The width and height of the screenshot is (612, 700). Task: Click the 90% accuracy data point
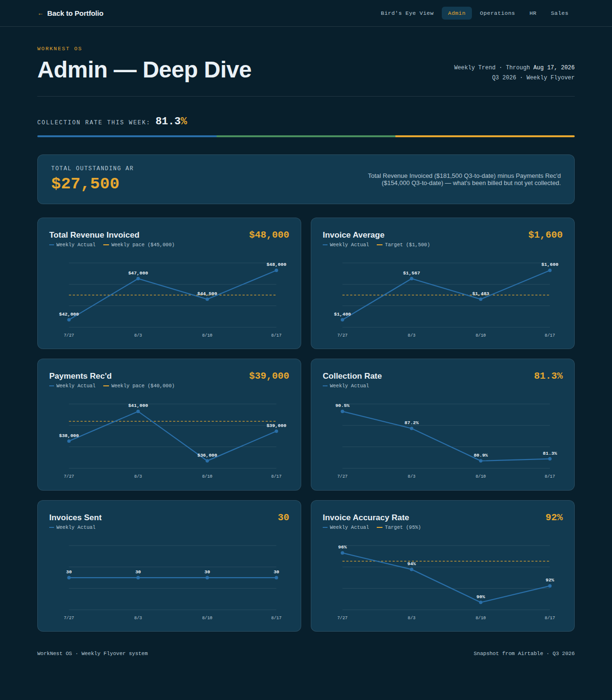[x=481, y=602]
